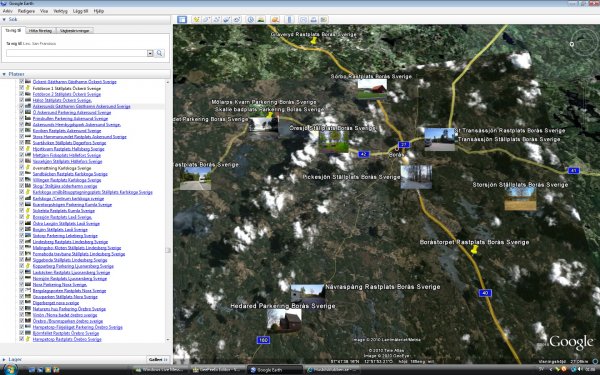Click the Storsjön Ställplats photo thumbnail

tap(520, 199)
